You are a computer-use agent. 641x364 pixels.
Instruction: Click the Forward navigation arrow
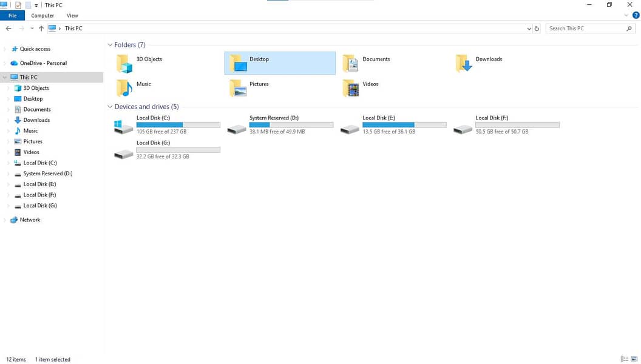tap(22, 28)
